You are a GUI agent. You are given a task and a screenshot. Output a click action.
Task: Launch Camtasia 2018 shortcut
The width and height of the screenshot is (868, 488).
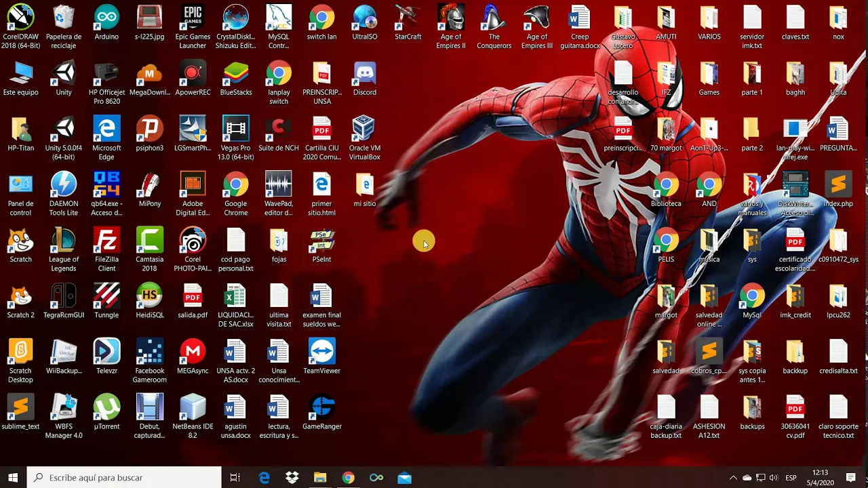(149, 249)
